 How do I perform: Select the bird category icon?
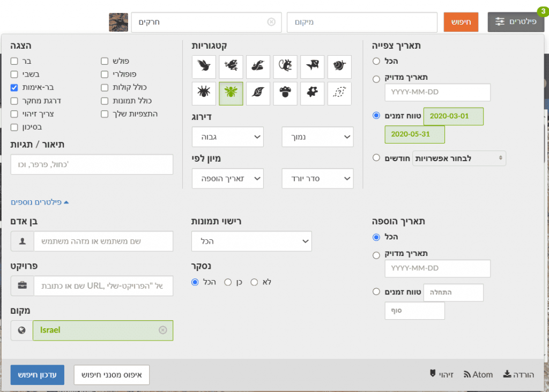coord(204,66)
